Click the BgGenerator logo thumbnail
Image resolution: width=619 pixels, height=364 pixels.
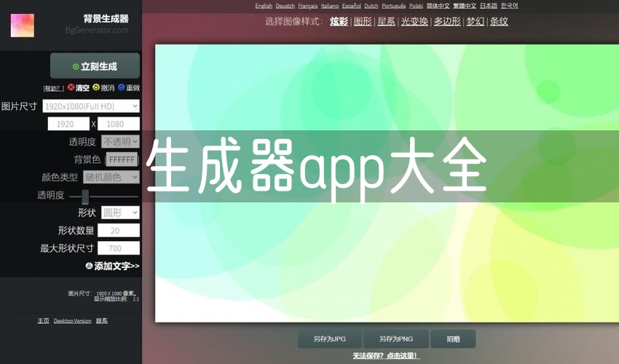tap(22, 25)
